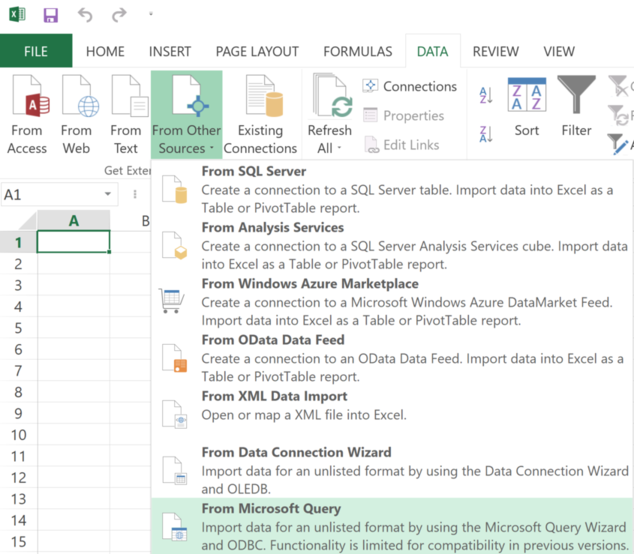Open the Quick Access Toolbar customize arrow
The width and height of the screenshot is (634, 554).
click(151, 14)
